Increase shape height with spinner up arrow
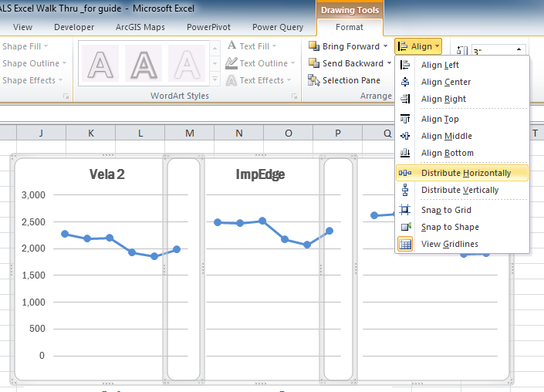This screenshot has width=544, height=392. (x=519, y=49)
